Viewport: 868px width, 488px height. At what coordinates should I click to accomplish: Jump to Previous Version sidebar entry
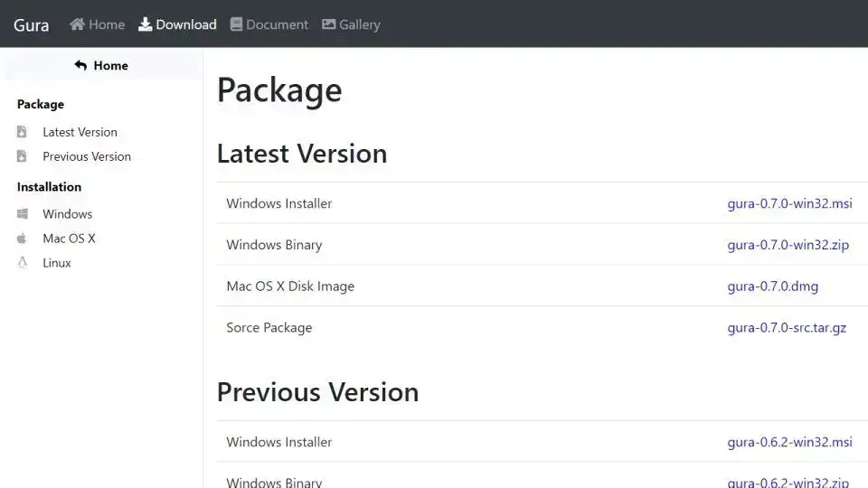click(x=86, y=156)
